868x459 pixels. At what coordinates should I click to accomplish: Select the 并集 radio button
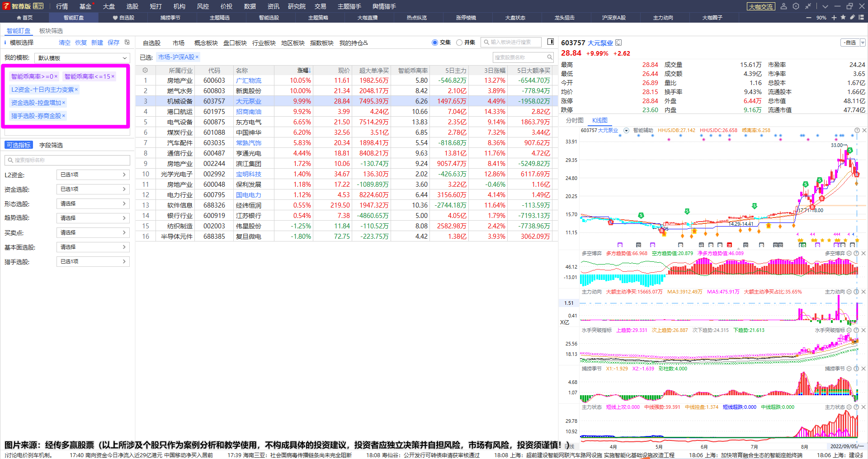459,43
